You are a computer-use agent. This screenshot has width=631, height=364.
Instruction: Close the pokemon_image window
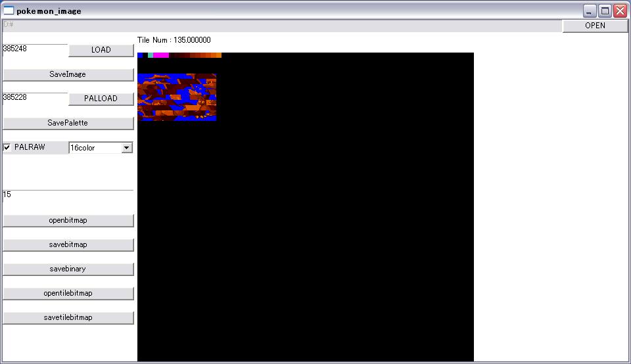pyautogui.click(x=620, y=11)
